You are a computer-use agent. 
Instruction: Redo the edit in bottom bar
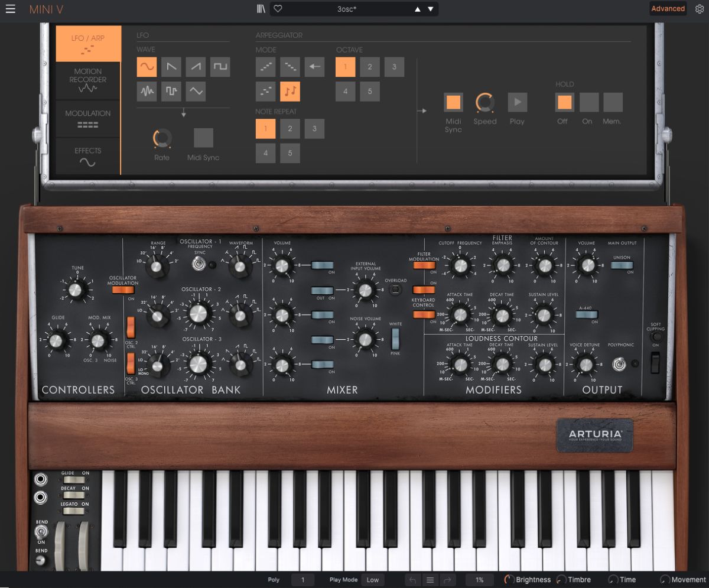447,580
